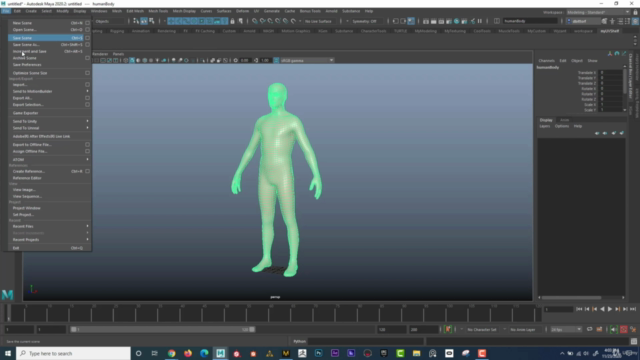Open File Explorer from the taskbar

click(416, 353)
